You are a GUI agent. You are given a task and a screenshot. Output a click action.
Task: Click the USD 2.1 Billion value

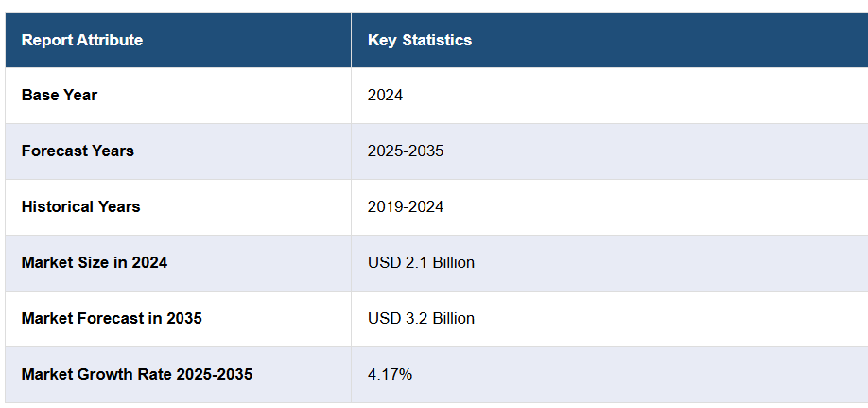tap(421, 262)
